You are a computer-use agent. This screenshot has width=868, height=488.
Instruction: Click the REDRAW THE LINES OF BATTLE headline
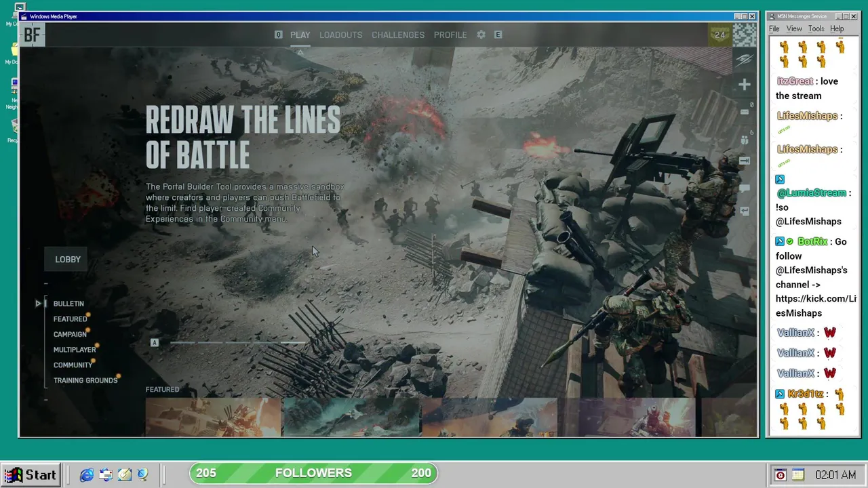coord(243,138)
